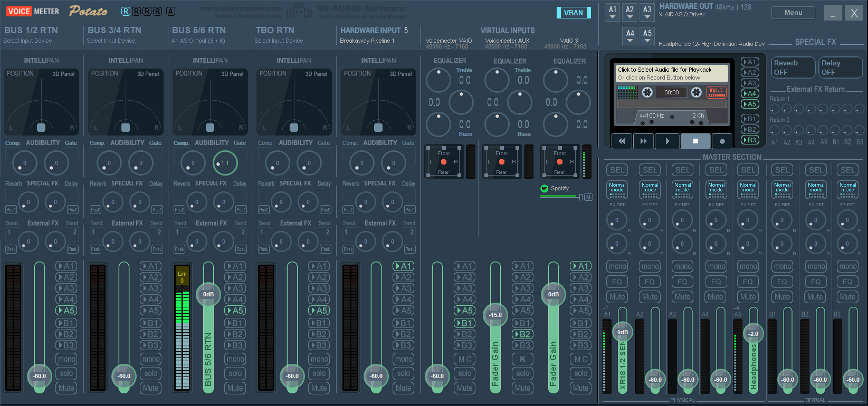Click Comp knob on BUS 1/2 RTN
Image resolution: width=868 pixels, height=406 pixels.
(24, 163)
